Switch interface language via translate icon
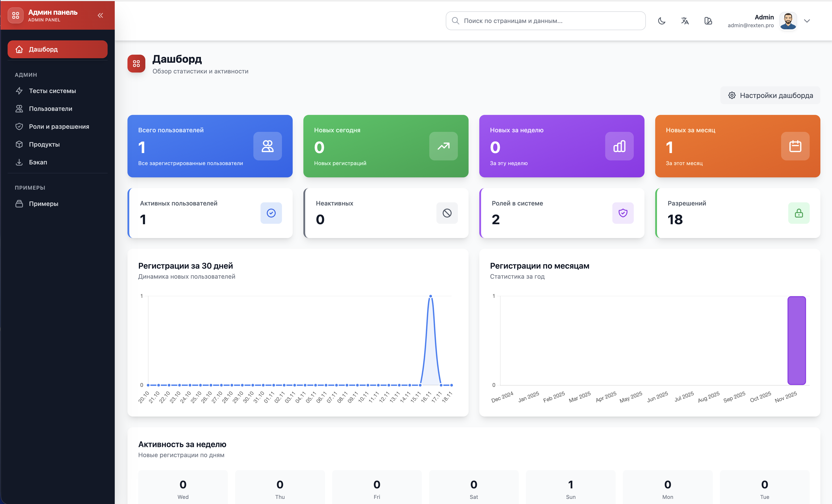 685,21
